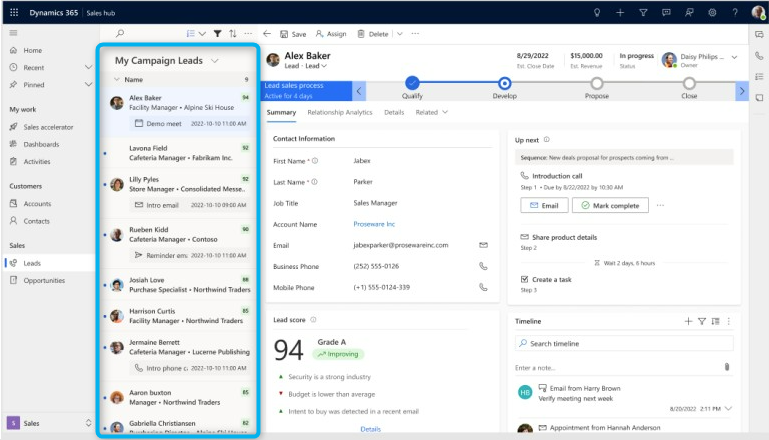Click phone icon beside Business Phone
The image size is (769, 440).
pyautogui.click(x=483, y=266)
